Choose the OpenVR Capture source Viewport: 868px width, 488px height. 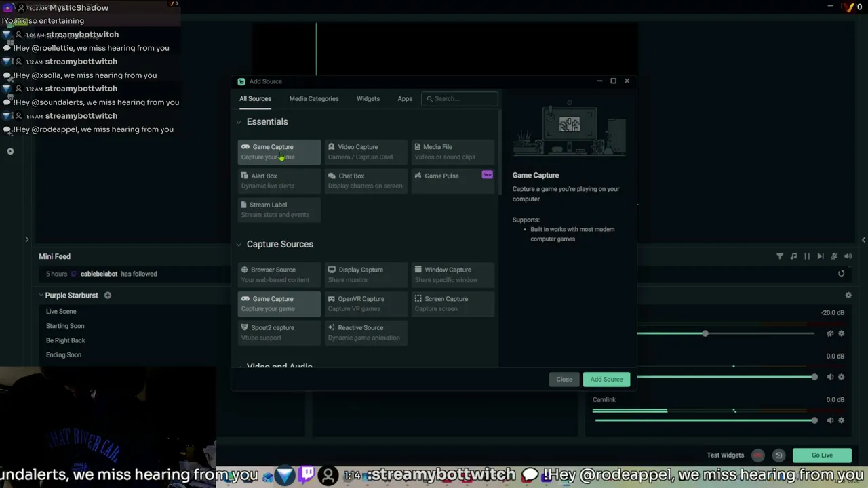[366, 304]
